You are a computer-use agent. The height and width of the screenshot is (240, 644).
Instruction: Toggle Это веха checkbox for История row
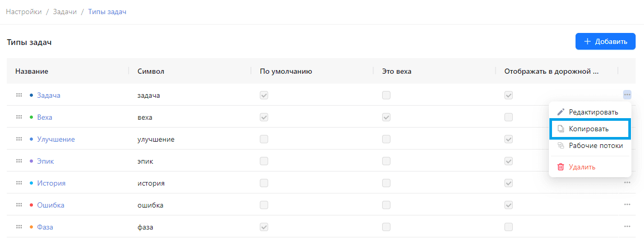tap(386, 183)
